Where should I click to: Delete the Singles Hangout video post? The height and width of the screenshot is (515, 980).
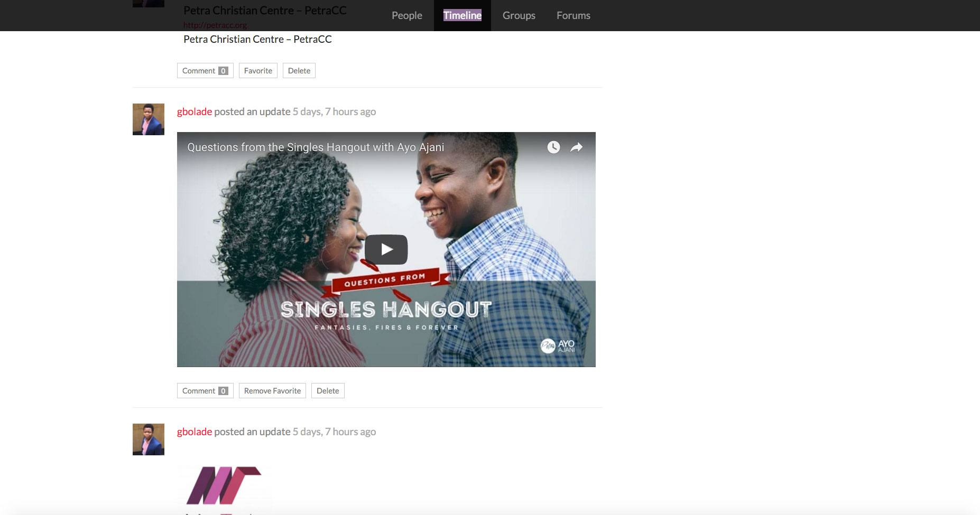(x=328, y=391)
